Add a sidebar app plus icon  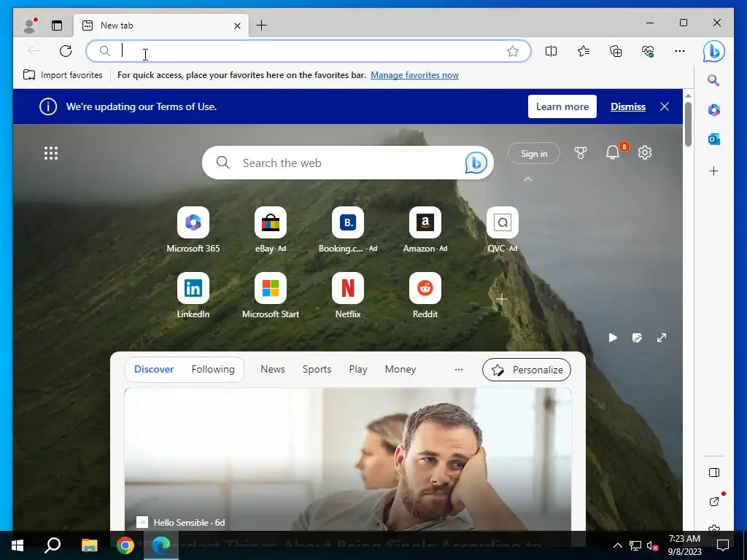pos(713,171)
